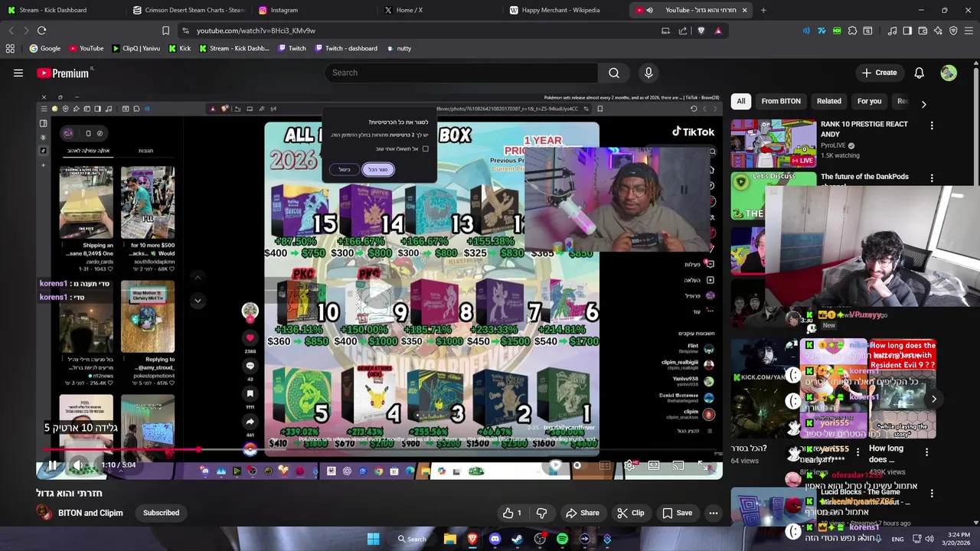Viewport: 980px width, 551px height.
Task: Toggle the autoplay switch
Action: point(567,465)
